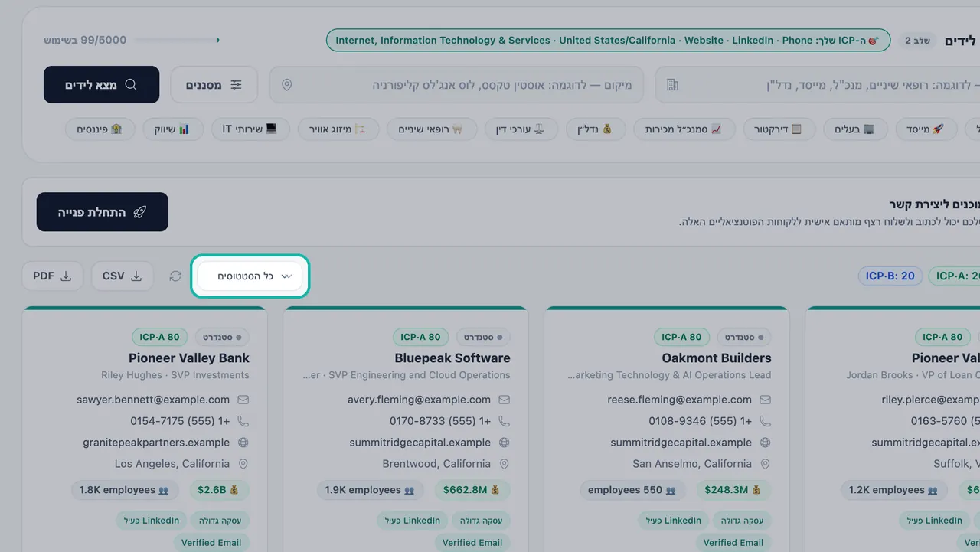Click the 1.9K employees badge

click(x=371, y=490)
